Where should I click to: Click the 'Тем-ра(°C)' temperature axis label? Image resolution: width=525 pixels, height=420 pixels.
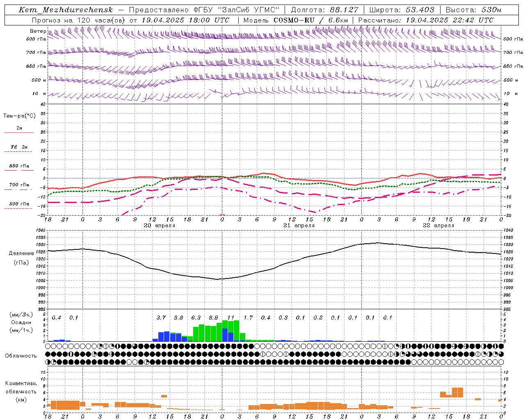point(19,116)
